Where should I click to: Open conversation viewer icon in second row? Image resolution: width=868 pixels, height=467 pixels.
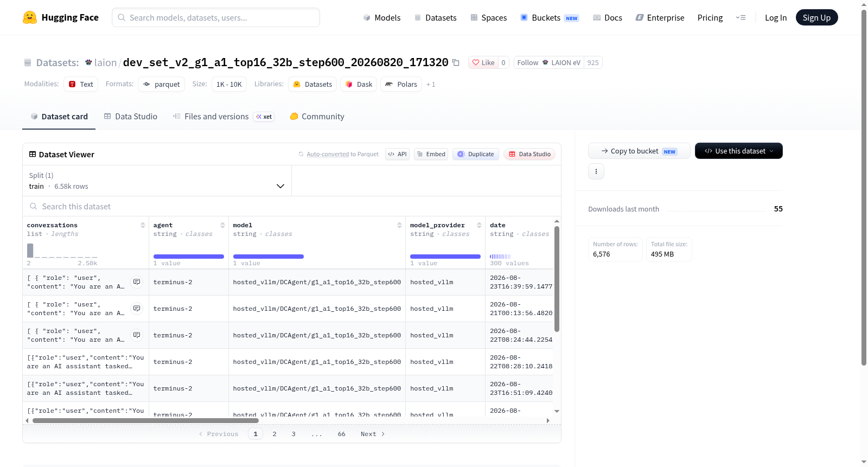[137, 309]
